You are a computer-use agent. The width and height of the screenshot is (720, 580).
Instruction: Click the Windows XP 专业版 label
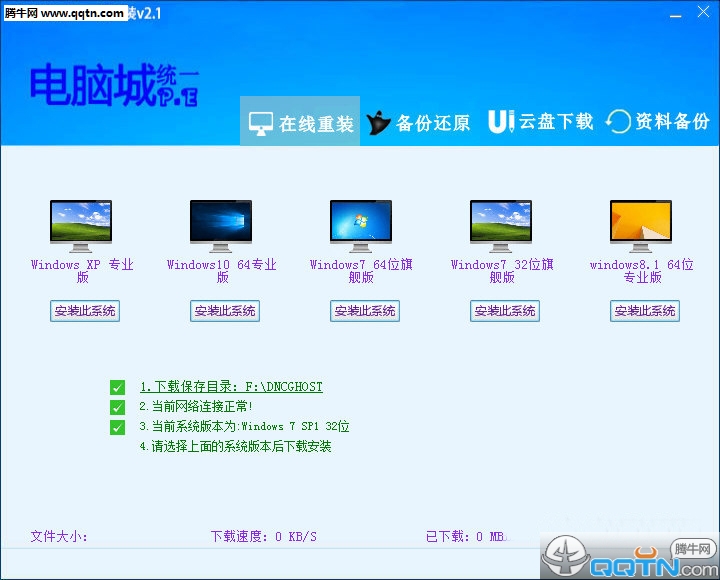[x=82, y=271]
